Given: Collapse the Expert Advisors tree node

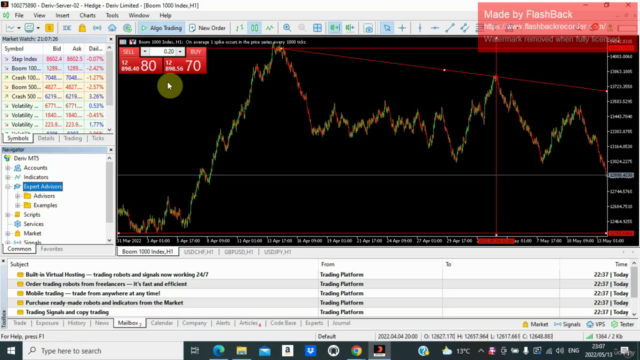Looking at the screenshot, I should pyautogui.click(x=8, y=187).
